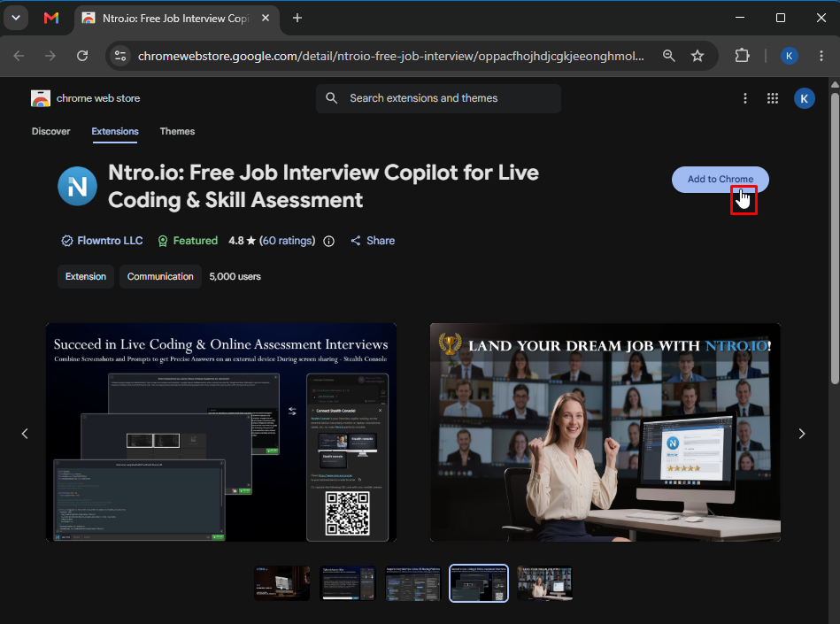Focus the Search extensions and themes field
This screenshot has width=840, height=624.
point(438,98)
